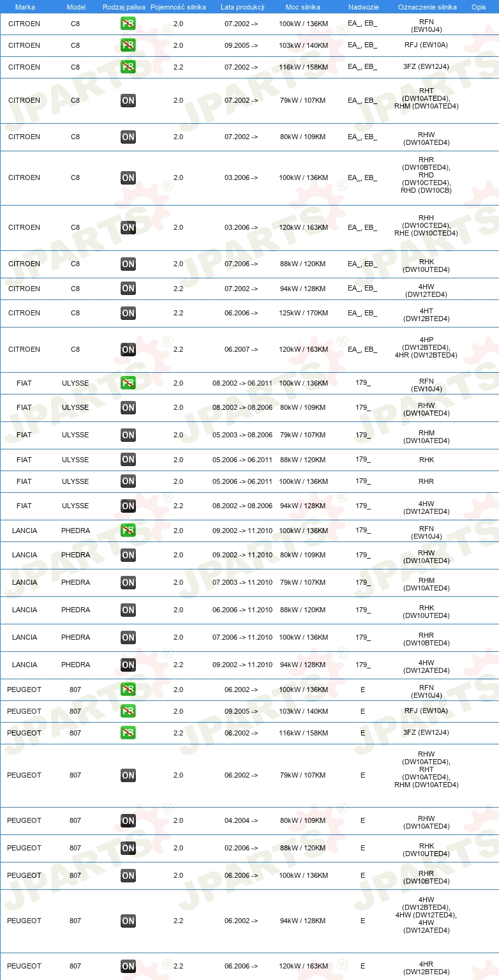499x980 pixels.
Task: Click the ON icon for Lancia Phedra 80kW/109KM
Action: pyautogui.click(x=128, y=555)
